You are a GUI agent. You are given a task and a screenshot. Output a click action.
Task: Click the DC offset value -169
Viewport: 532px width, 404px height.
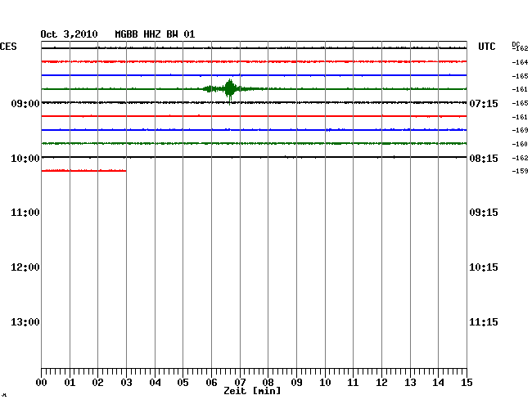click(x=520, y=130)
